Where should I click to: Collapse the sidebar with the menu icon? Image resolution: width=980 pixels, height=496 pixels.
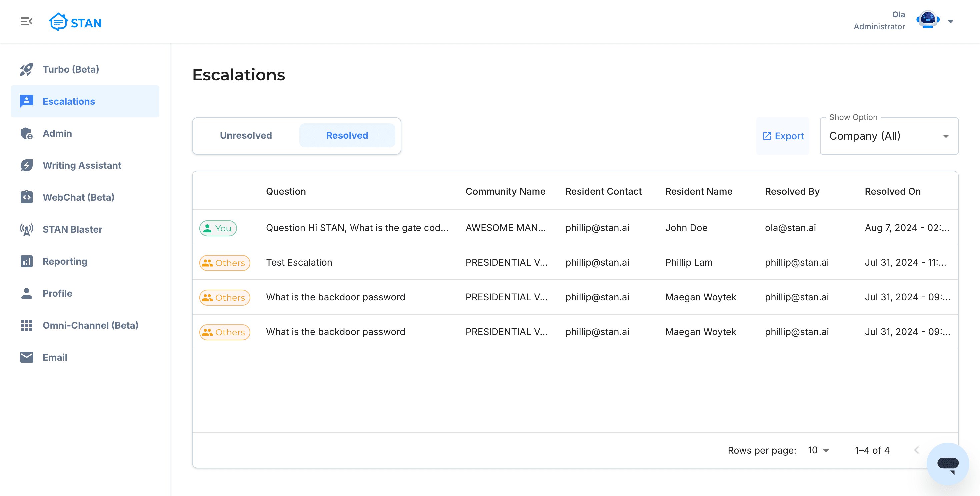tap(26, 22)
